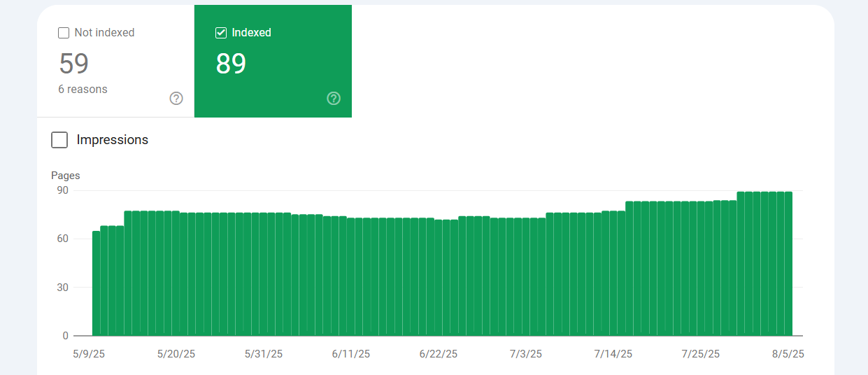Open help icon in Not indexed card

click(x=176, y=99)
